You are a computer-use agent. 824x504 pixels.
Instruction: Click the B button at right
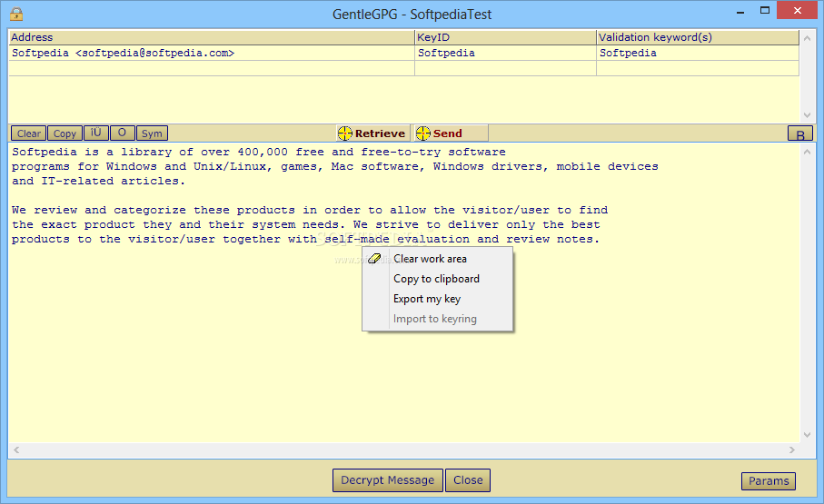(799, 134)
